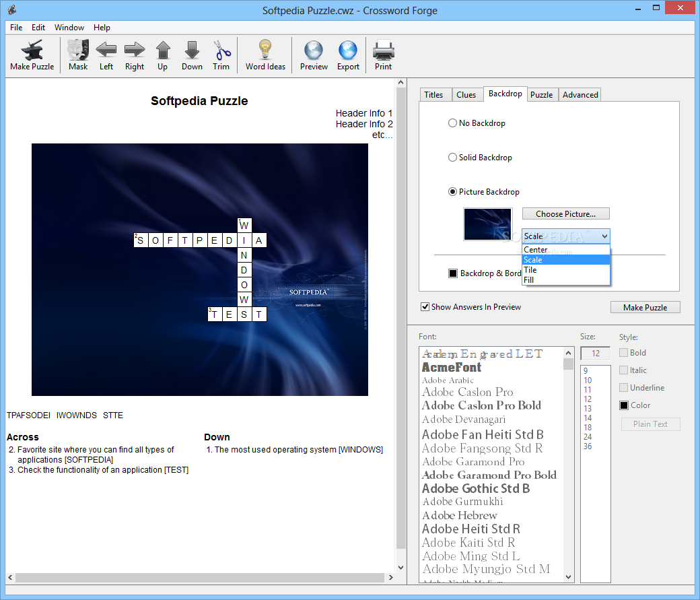Screen dimensions: 700x600
Task: Click the Make Puzzle button under the tabs
Action: tap(645, 307)
